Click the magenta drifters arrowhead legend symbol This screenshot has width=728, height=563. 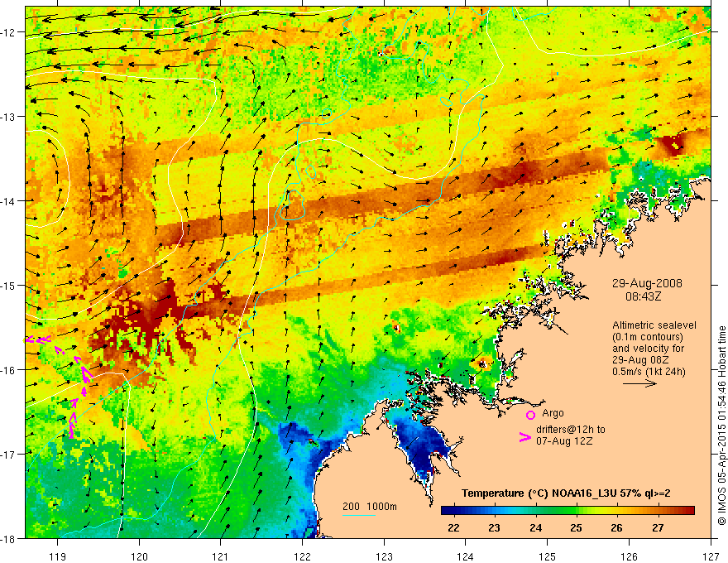coord(524,437)
